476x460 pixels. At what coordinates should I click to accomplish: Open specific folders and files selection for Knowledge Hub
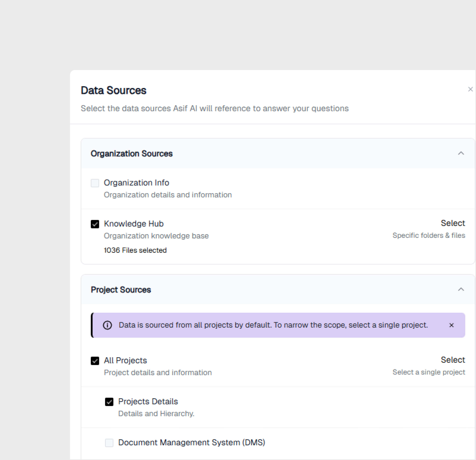pyautogui.click(x=453, y=223)
